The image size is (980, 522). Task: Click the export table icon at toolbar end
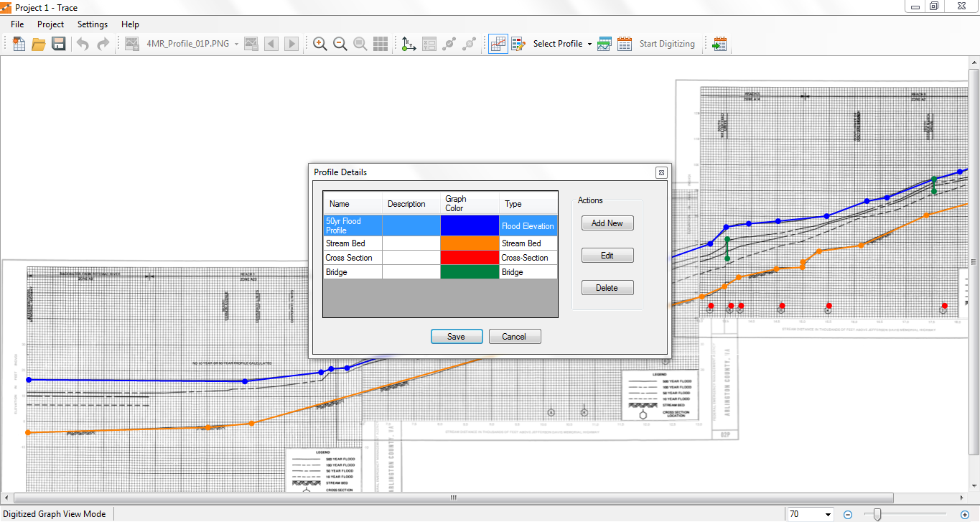pos(719,44)
